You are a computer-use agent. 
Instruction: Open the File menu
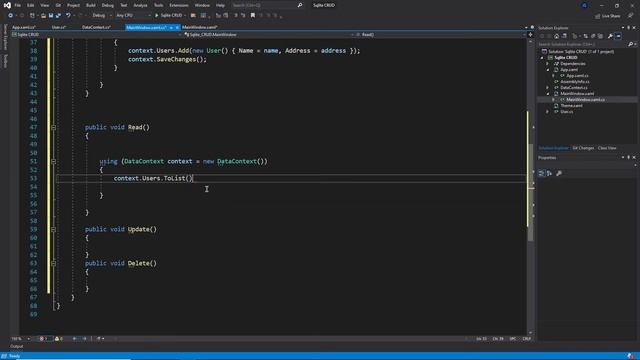18,5
